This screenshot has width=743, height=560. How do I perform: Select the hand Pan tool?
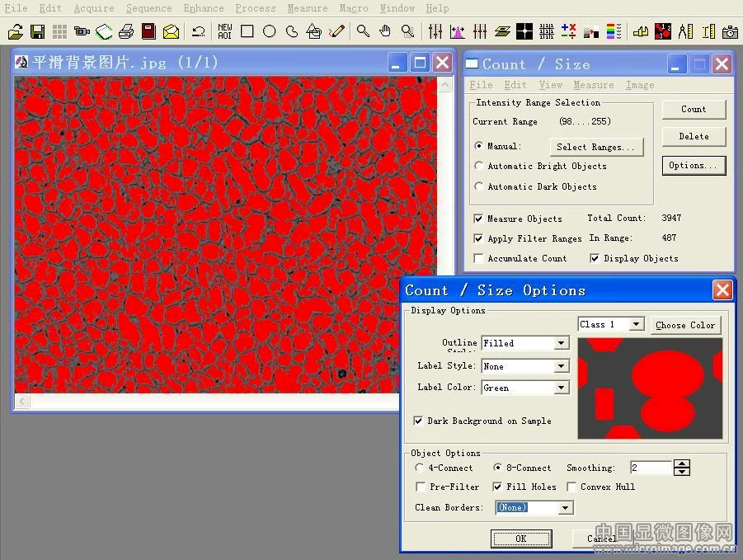point(385,31)
